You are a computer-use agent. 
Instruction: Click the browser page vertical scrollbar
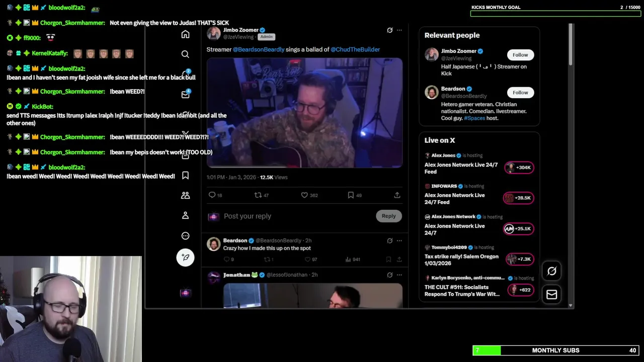point(571,44)
